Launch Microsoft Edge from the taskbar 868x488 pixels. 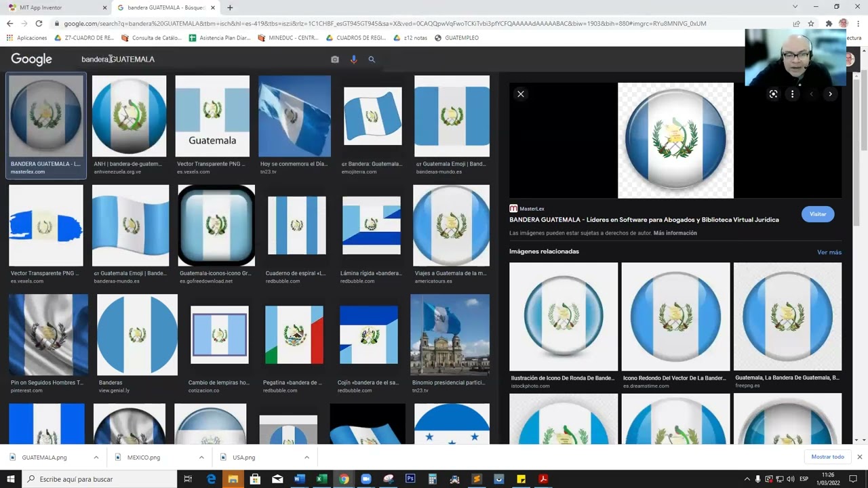(x=211, y=479)
